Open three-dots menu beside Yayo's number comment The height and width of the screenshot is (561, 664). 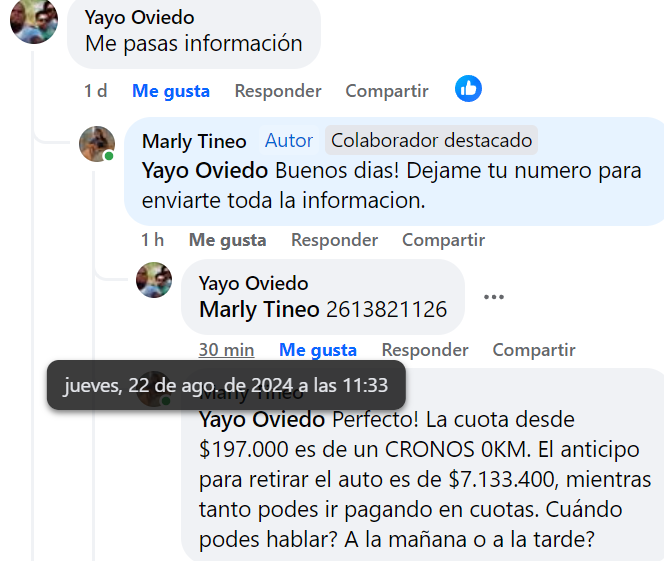(494, 297)
